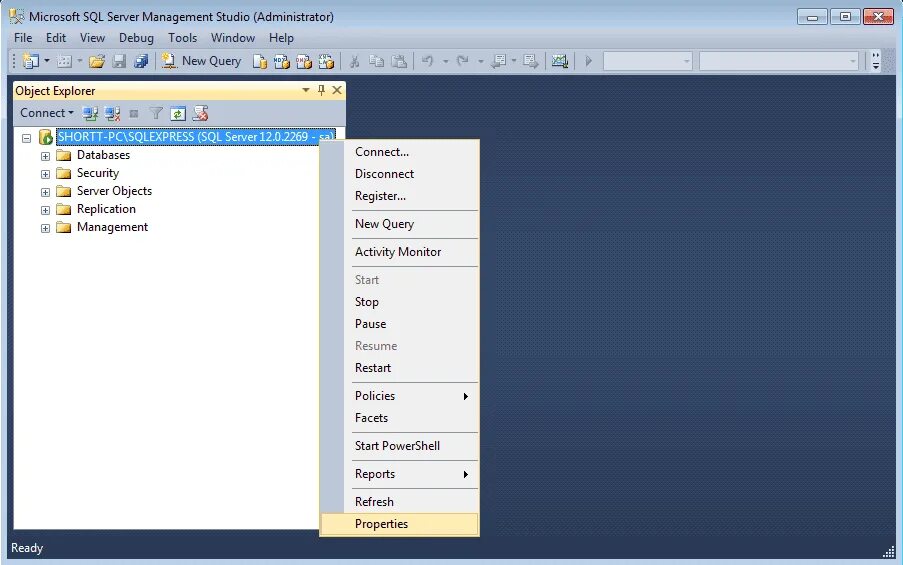This screenshot has height=565, width=903.
Task: Choose New Query in the context menu
Action: click(399, 224)
